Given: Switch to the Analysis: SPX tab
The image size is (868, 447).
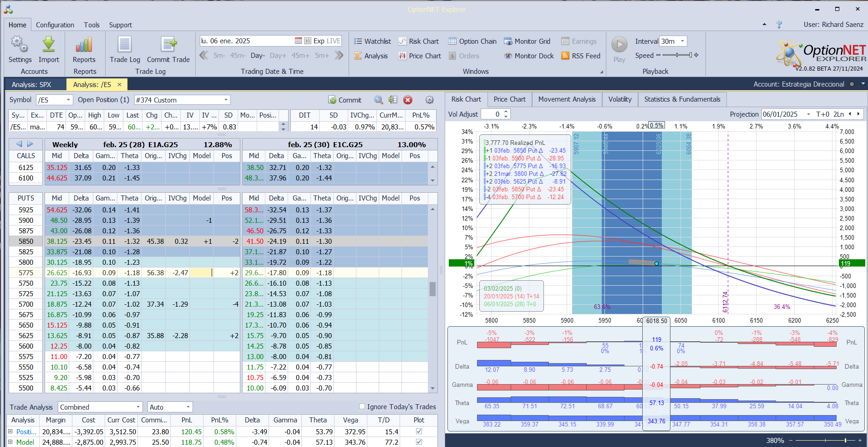Looking at the screenshot, I should coord(31,85).
